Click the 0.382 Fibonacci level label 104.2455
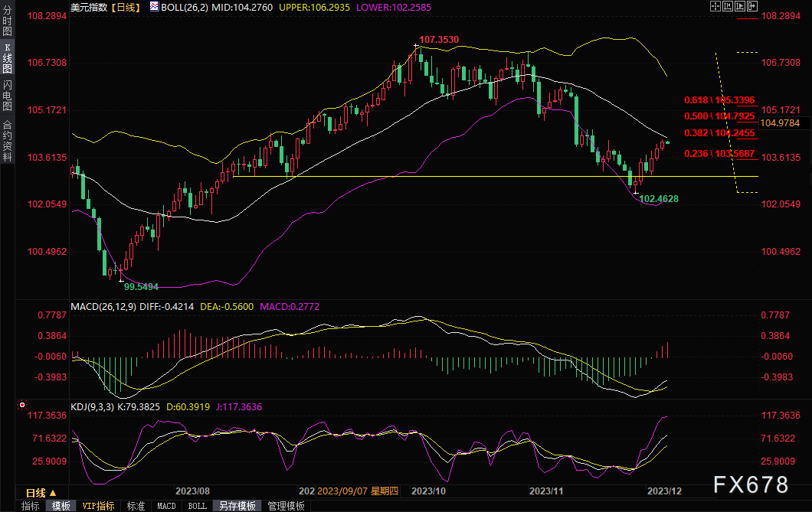Screen dimensions: 812x512 719,133
